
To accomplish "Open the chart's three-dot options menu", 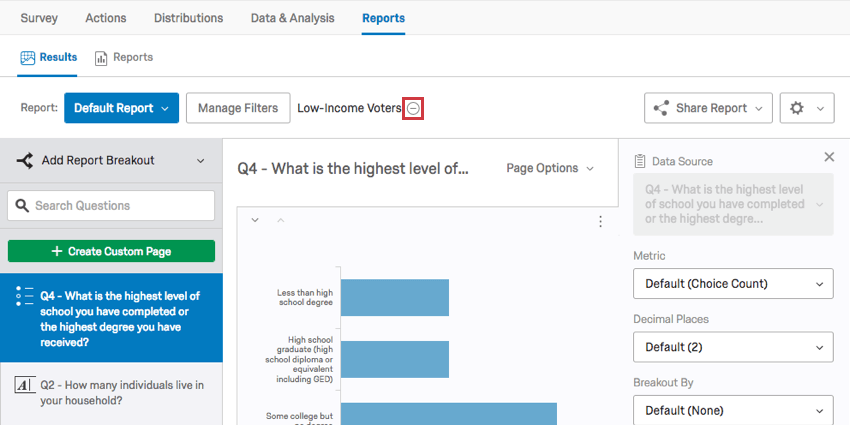I will tap(600, 221).
